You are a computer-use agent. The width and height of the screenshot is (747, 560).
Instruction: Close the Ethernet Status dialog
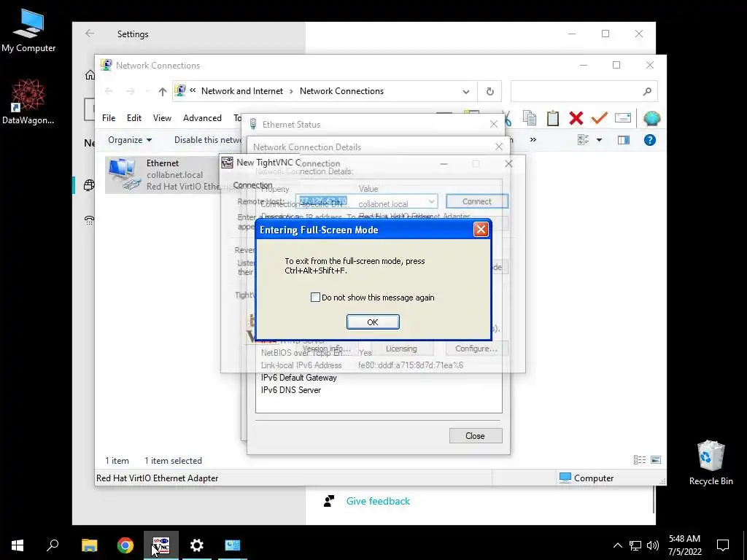(494, 124)
